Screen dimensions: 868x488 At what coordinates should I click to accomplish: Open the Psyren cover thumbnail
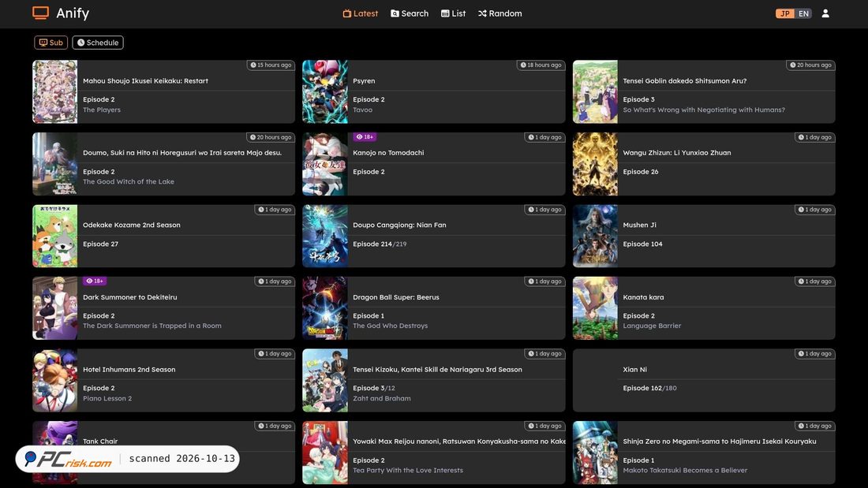[x=325, y=91]
